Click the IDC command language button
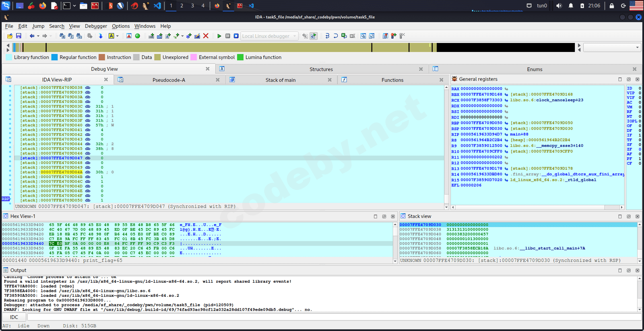Image resolution: width=644 pixels, height=331 pixels. [14, 317]
